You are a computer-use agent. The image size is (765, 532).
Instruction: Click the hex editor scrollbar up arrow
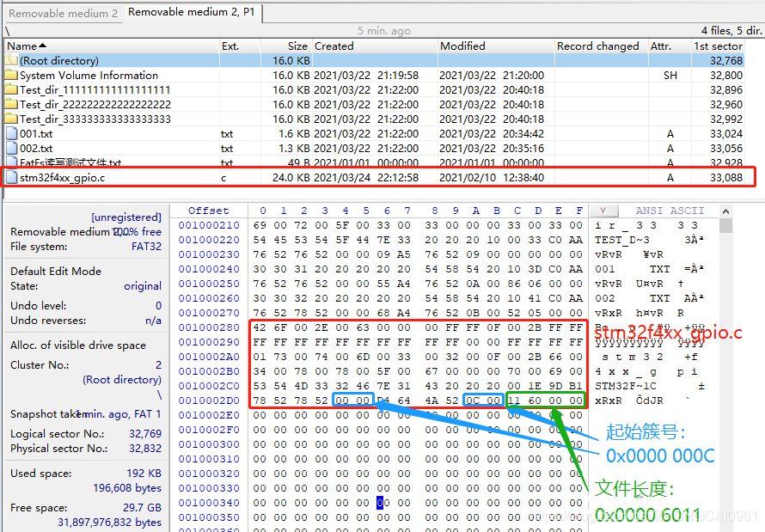pyautogui.click(x=725, y=211)
